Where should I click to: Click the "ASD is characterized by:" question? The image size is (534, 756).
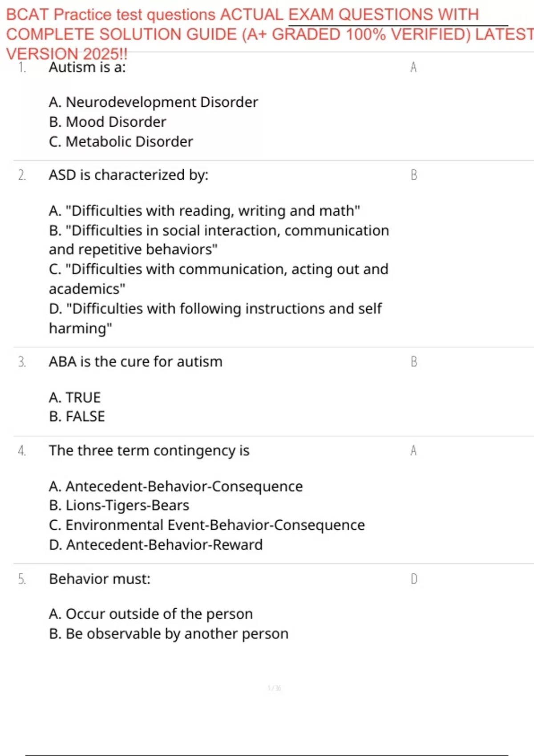point(129,175)
